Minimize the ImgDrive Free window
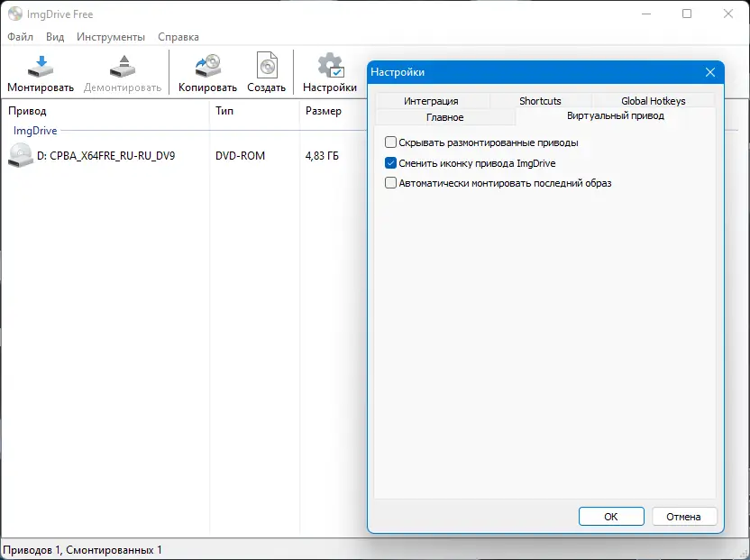The image size is (750, 560). point(646,14)
